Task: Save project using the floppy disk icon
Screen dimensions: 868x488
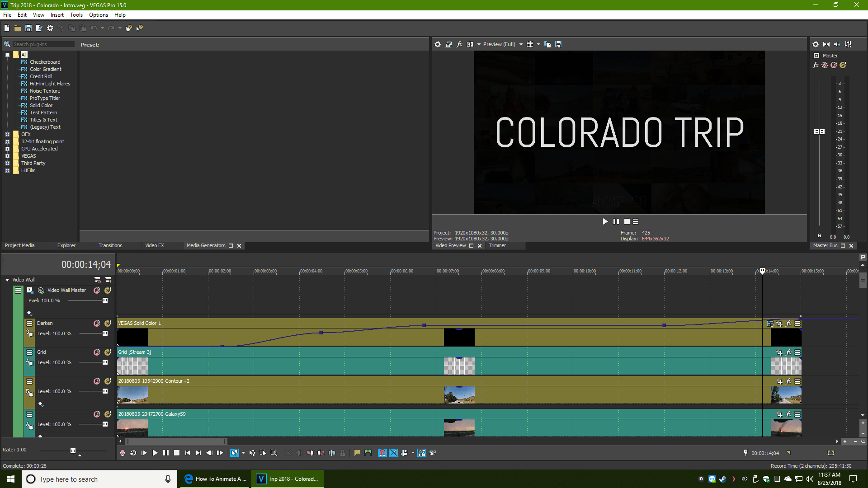Action: pos(28,28)
